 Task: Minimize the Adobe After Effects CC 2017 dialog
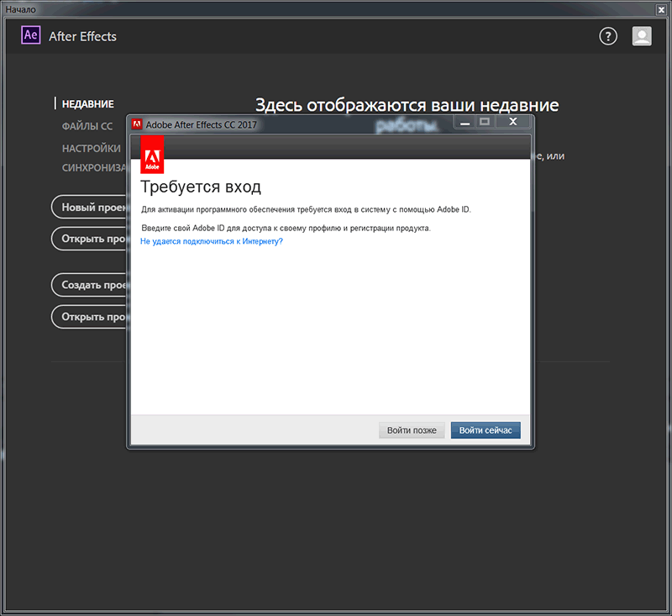click(x=465, y=122)
